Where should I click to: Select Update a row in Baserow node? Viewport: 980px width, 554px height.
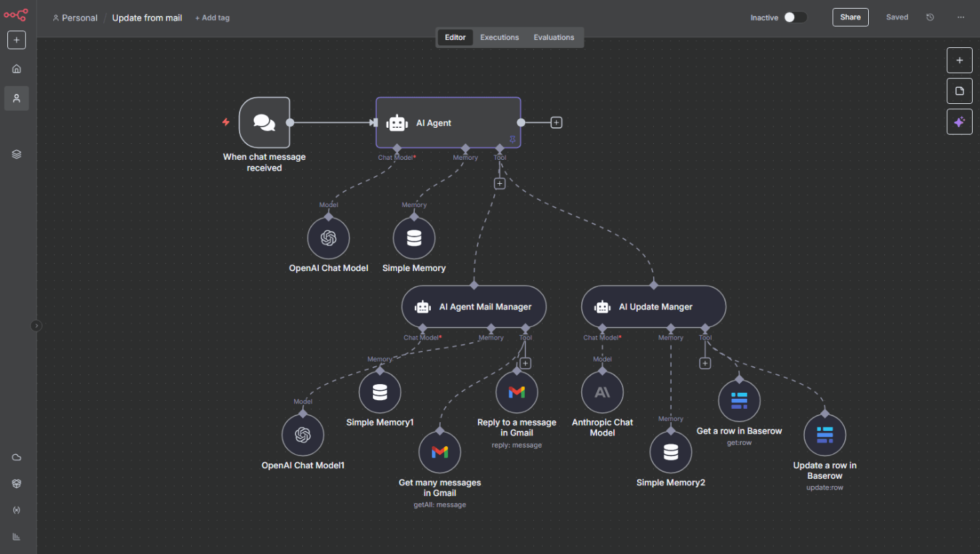(825, 435)
